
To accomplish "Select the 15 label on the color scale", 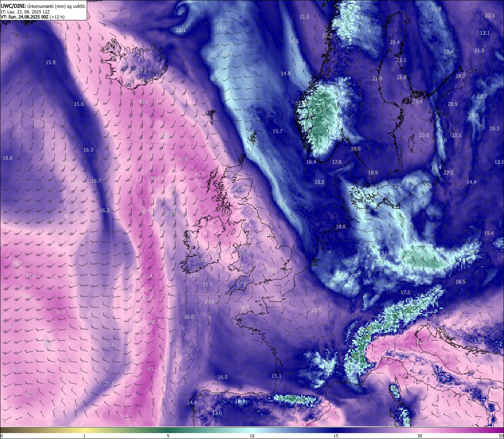I will point(336,436).
